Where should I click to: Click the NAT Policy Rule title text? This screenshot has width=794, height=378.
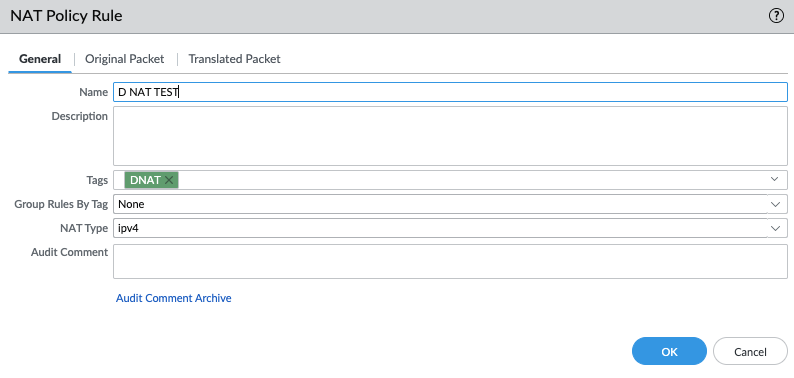pyautogui.click(x=66, y=16)
